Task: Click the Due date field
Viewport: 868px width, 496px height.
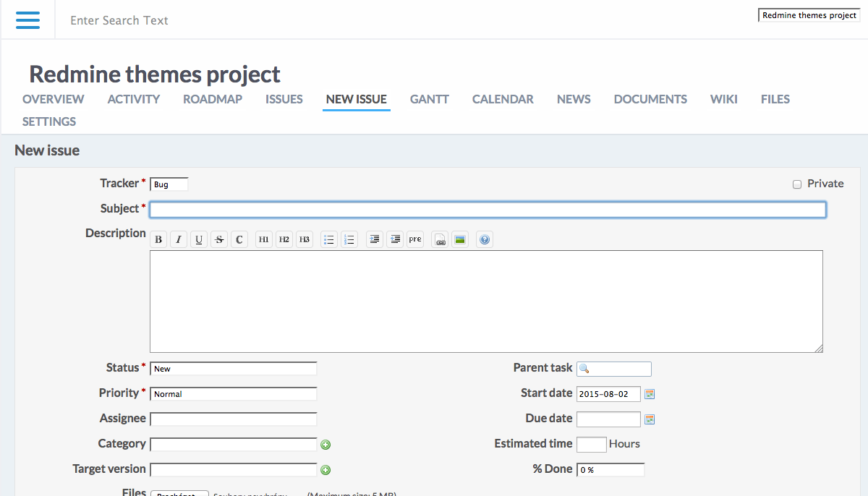Action: [608, 419]
